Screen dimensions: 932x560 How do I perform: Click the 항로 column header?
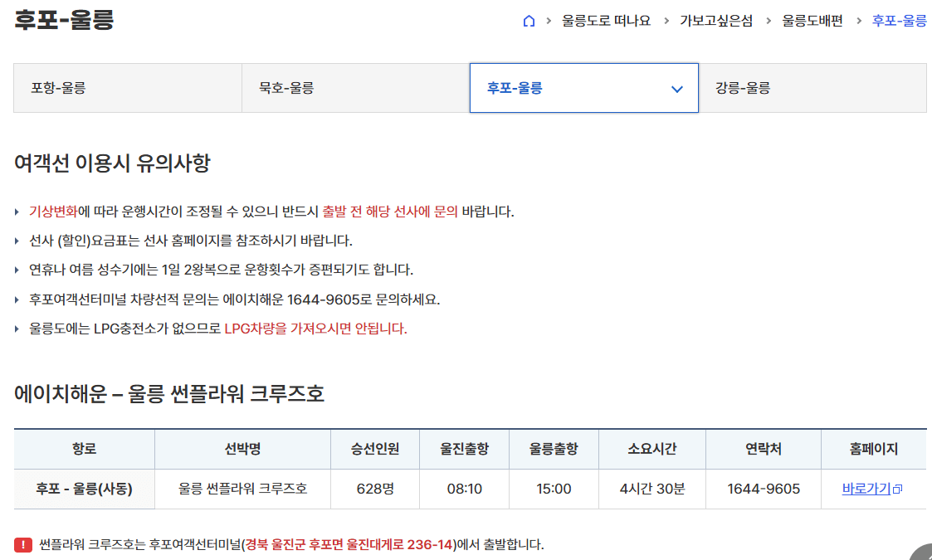tap(85, 450)
